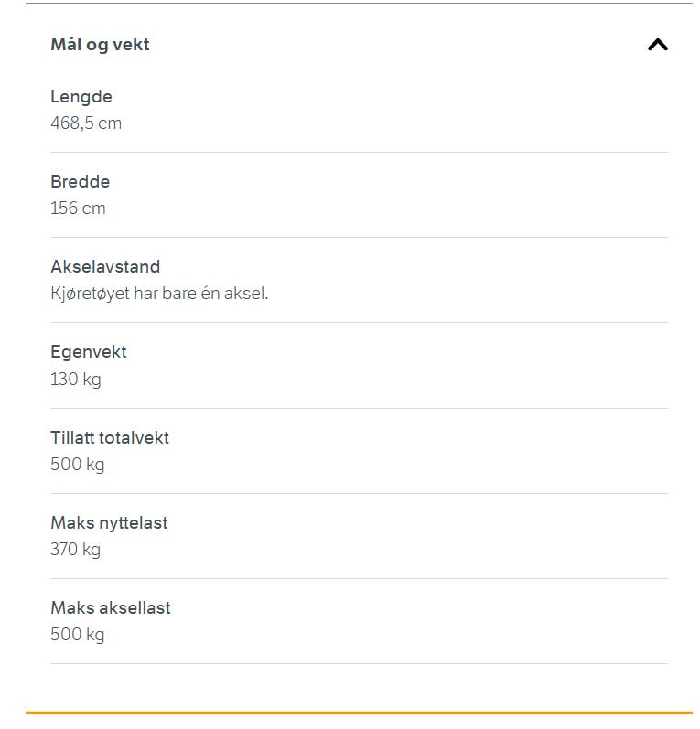Click the separator line below the Bredde row

pyautogui.click(x=359, y=237)
